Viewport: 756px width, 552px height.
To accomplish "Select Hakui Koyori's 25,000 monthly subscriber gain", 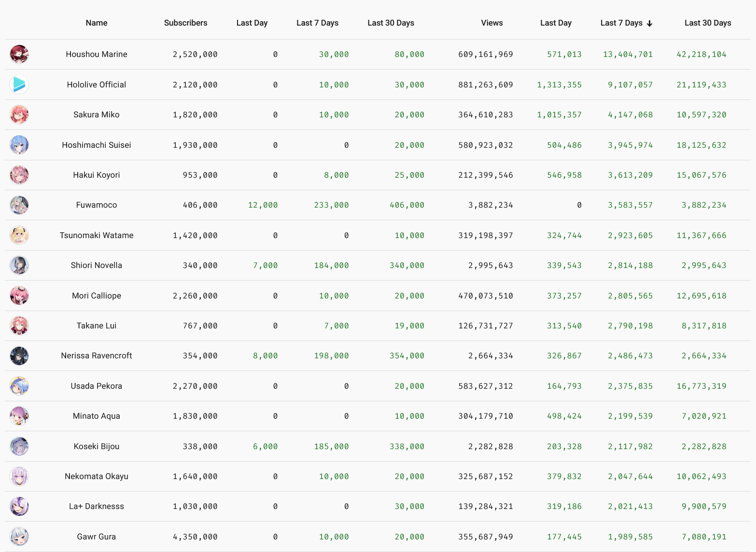I will [409, 175].
